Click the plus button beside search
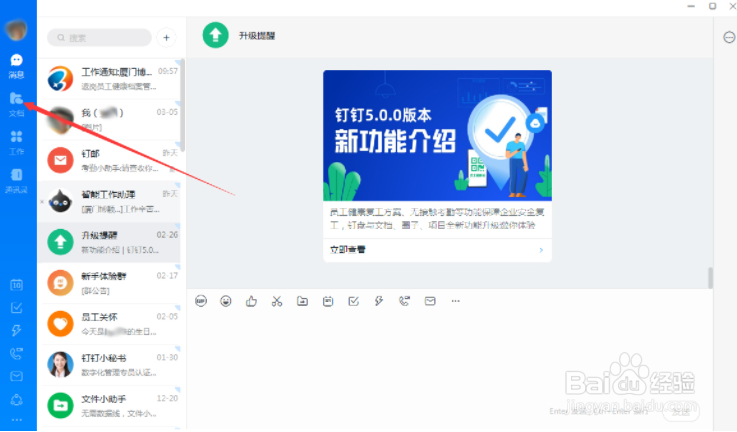This screenshot has height=432, width=737. coord(166,38)
